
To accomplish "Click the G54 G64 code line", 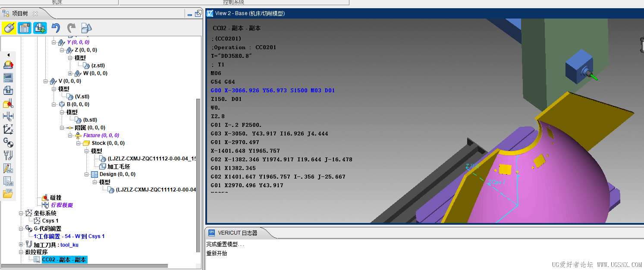I will [x=223, y=82].
